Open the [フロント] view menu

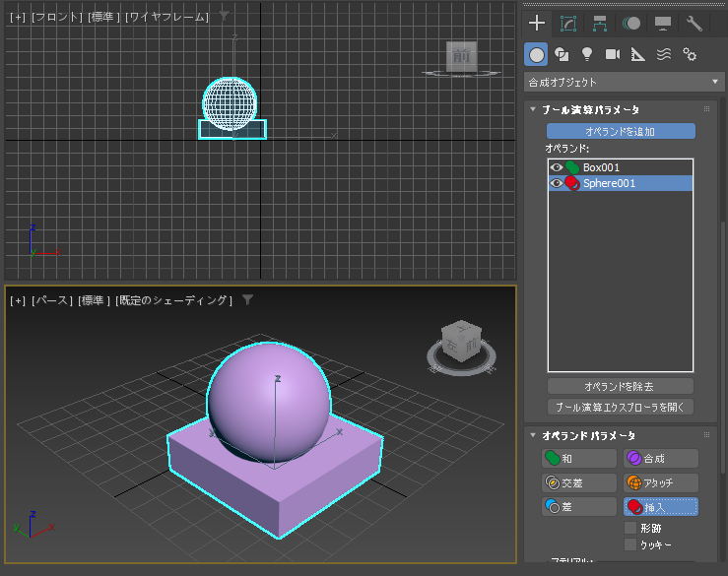tap(56, 17)
